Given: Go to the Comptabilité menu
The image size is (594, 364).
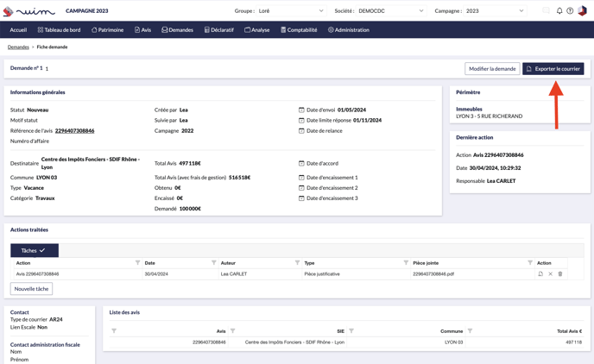Looking at the screenshot, I should (x=299, y=30).
